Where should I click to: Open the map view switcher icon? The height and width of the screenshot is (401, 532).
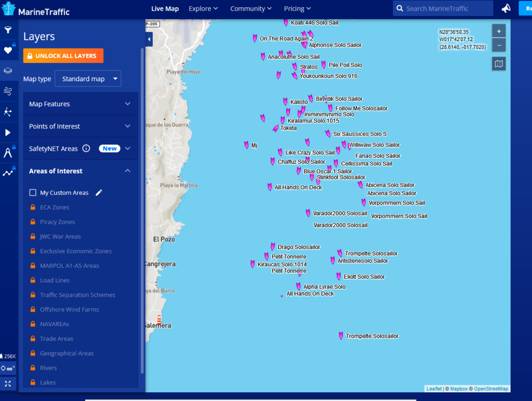499,64
